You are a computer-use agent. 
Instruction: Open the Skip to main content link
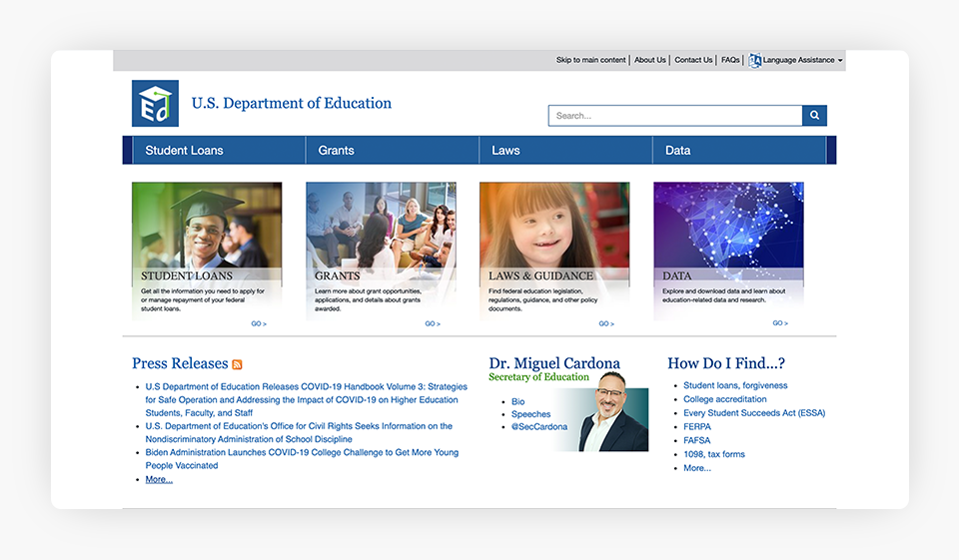coord(590,60)
